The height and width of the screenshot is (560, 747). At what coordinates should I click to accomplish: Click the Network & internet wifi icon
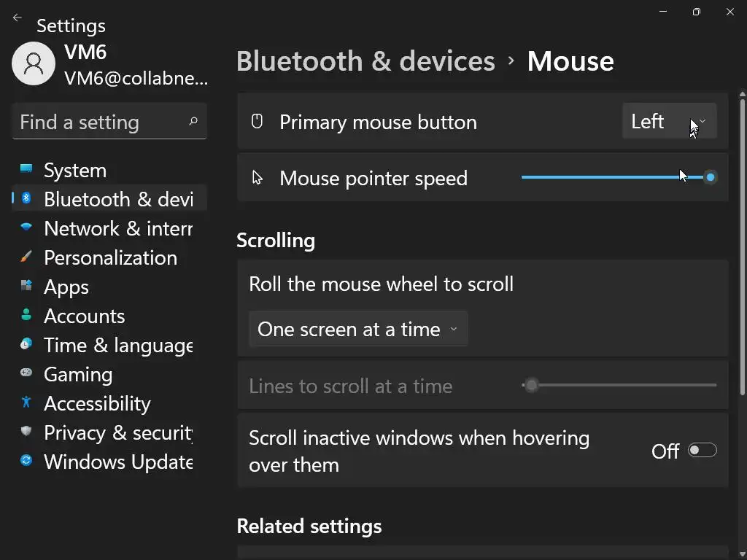[26, 227]
